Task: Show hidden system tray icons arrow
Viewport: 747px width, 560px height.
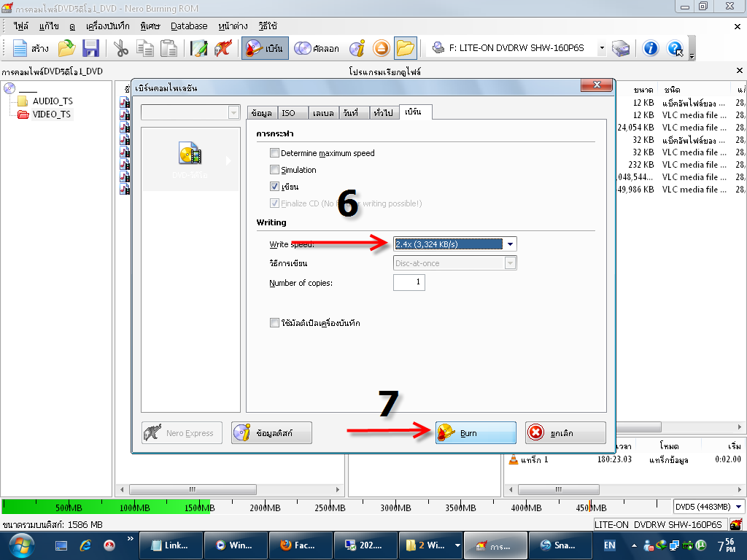Action: click(634, 545)
